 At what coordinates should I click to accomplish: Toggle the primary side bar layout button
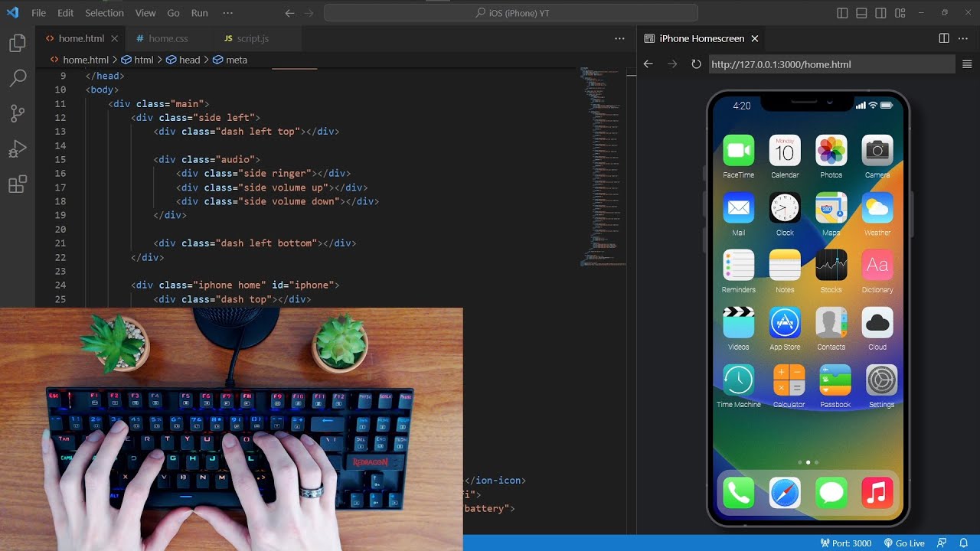point(842,13)
